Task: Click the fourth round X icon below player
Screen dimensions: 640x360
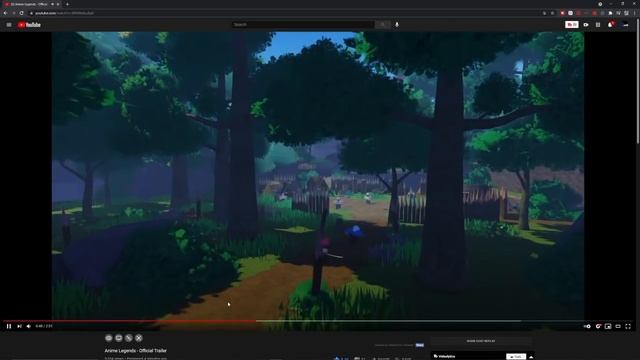Action: pos(139,338)
